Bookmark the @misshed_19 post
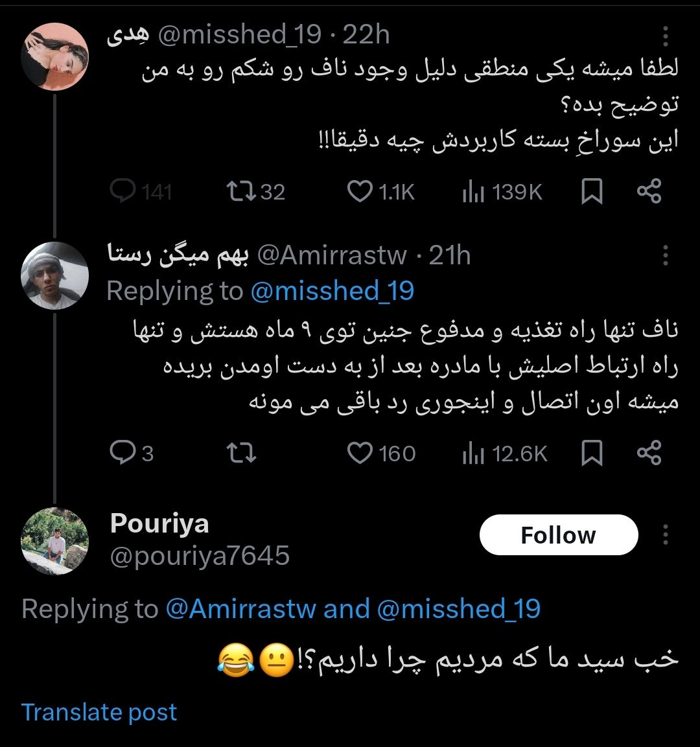Viewport: 700px width, 747px height. click(x=592, y=192)
